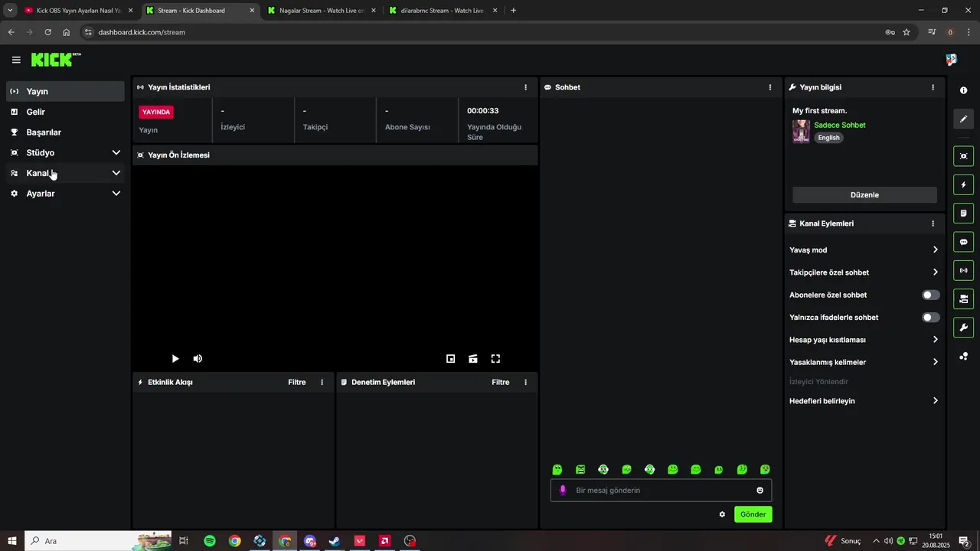Image resolution: width=980 pixels, height=551 pixels.
Task: Open Filtre in Etkinlik Akışı panel
Action: pyautogui.click(x=297, y=382)
